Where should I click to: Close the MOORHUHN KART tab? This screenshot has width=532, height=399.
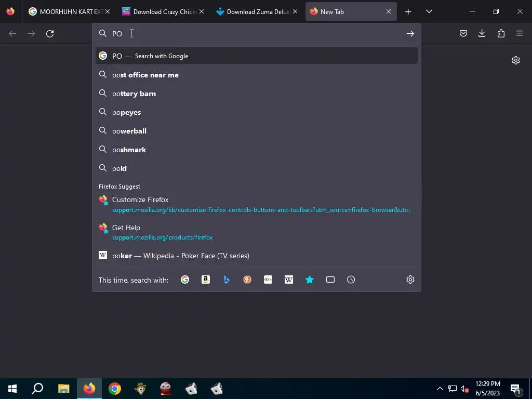pos(108,11)
